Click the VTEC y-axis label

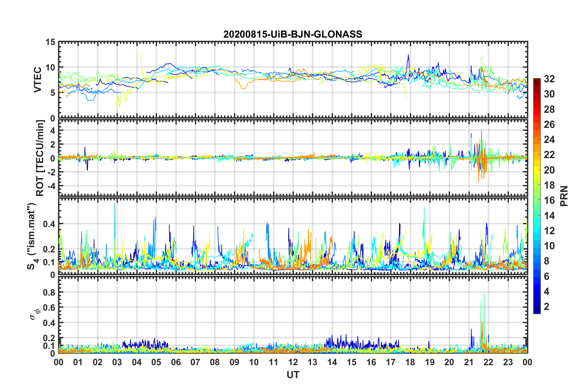(38, 80)
